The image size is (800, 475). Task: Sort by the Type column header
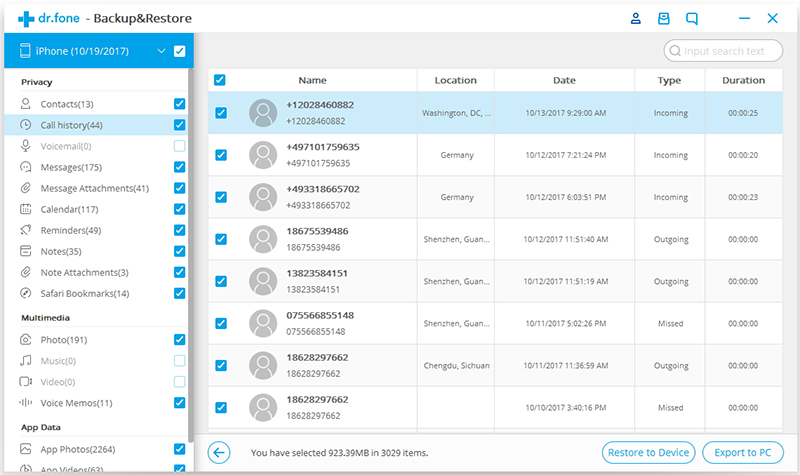(x=669, y=80)
